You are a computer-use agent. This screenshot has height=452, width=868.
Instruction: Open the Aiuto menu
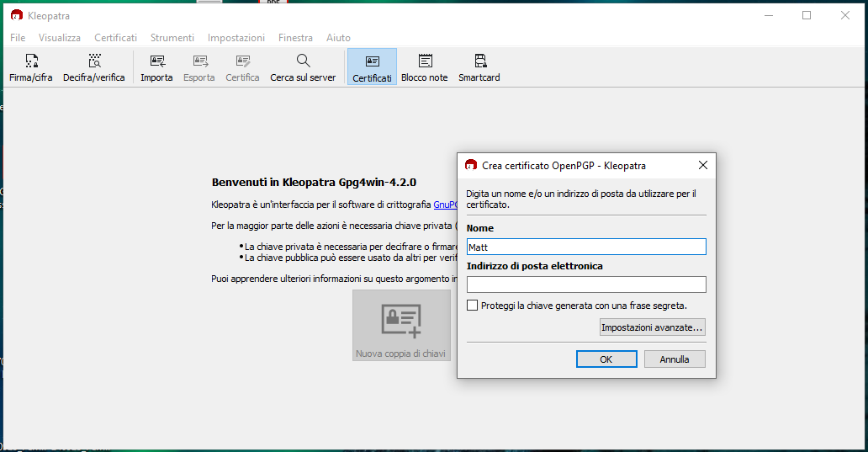click(x=338, y=38)
